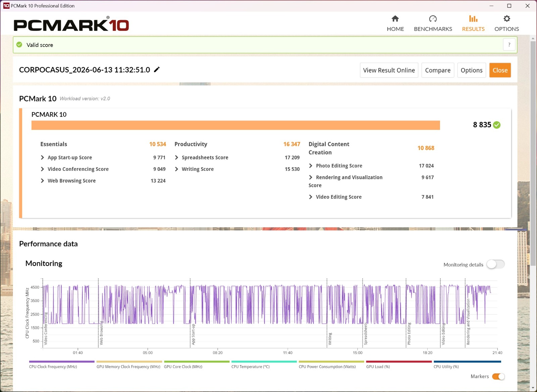Open the Benchmarks gauge icon

coord(433,18)
